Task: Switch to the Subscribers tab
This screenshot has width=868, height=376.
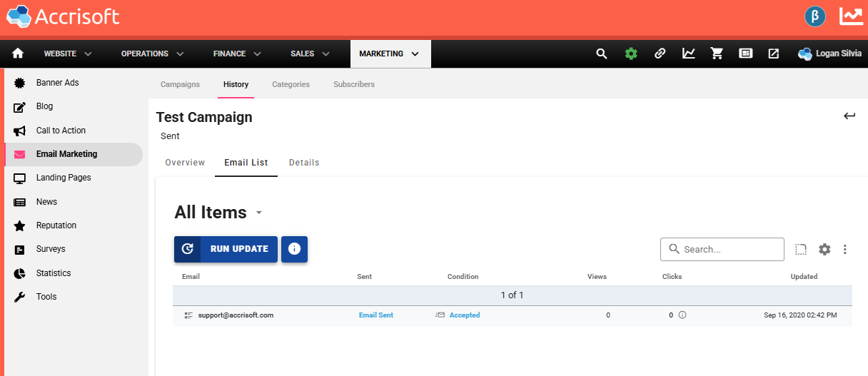Action: 353,84
